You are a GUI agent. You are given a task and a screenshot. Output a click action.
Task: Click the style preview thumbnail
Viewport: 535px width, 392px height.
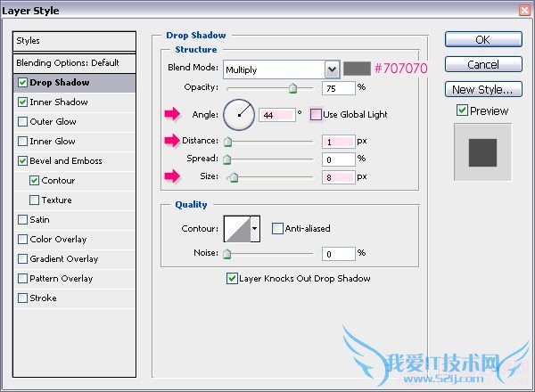(482, 152)
